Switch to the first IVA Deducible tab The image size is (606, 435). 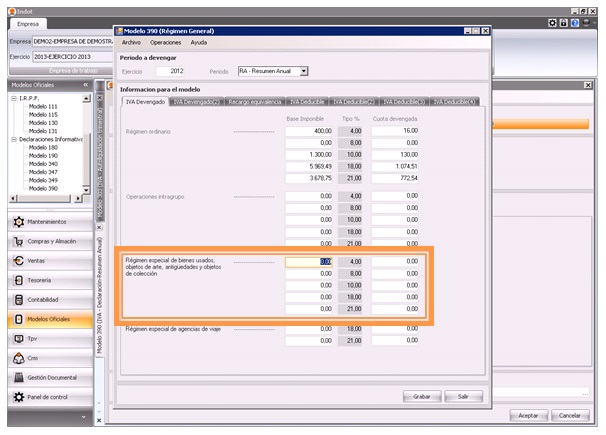[303, 101]
